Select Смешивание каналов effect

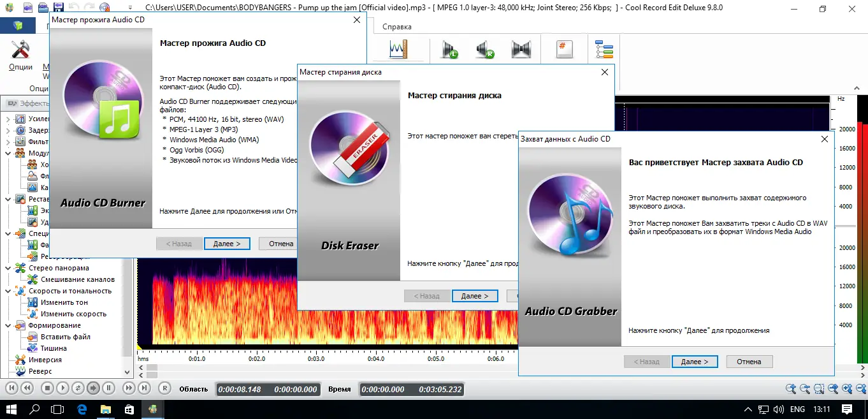pos(78,279)
